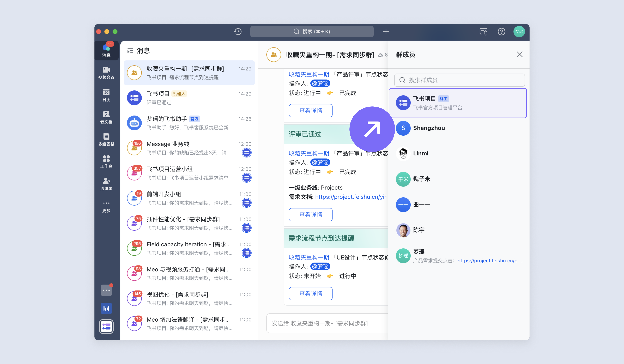Collapse the message list with the 消息 header icon
The width and height of the screenshot is (624, 364).
click(x=130, y=51)
